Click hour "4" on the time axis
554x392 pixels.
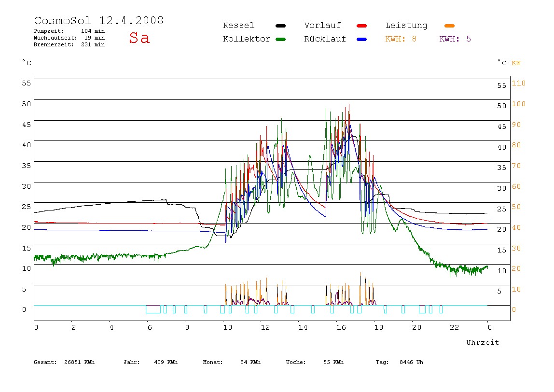111,328
